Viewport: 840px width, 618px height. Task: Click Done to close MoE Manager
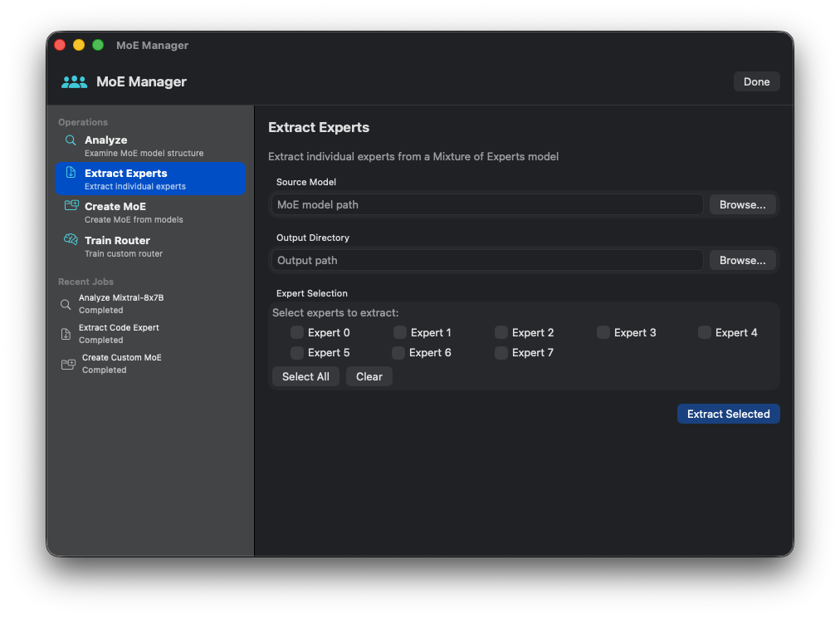(756, 81)
